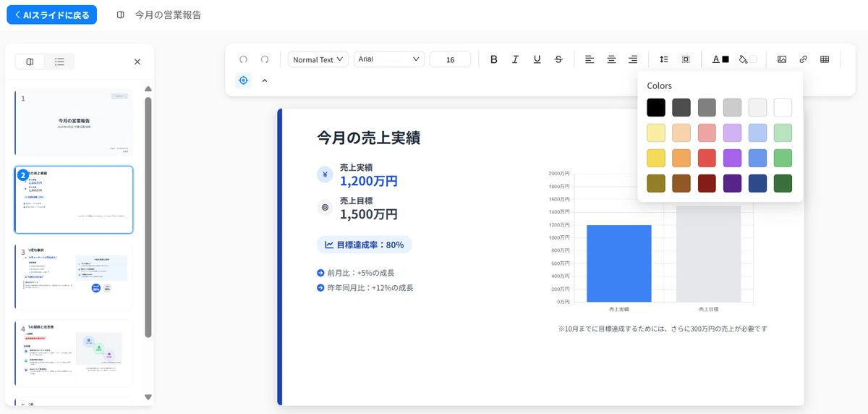Click the target icon beside 売上目標
This screenshot has width=868, height=414.
[325, 208]
